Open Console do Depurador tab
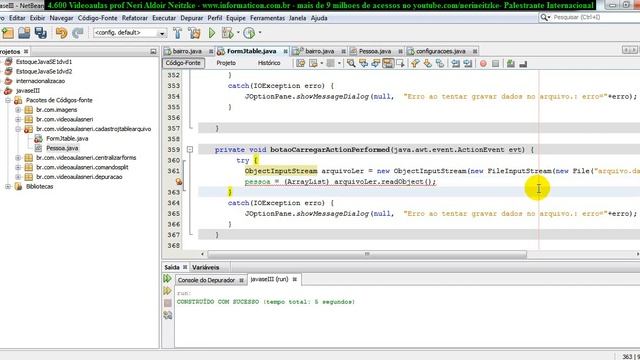 coord(206,280)
